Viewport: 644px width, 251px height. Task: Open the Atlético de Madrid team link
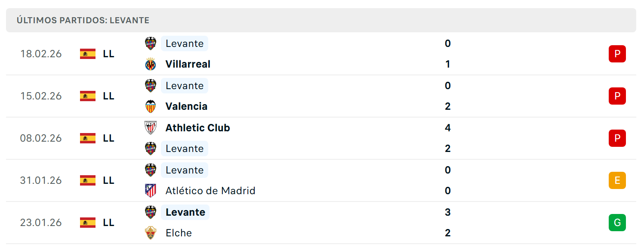pos(210,191)
